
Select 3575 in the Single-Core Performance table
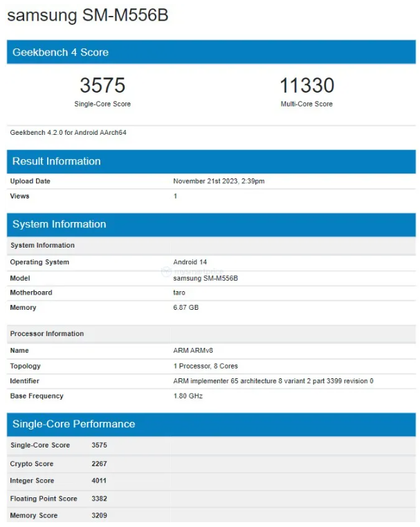point(99,445)
